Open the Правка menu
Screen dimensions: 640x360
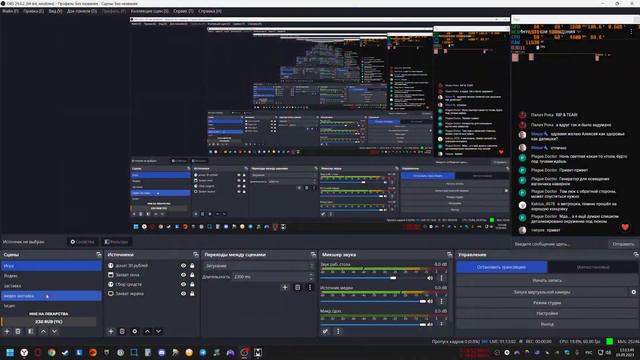point(33,11)
